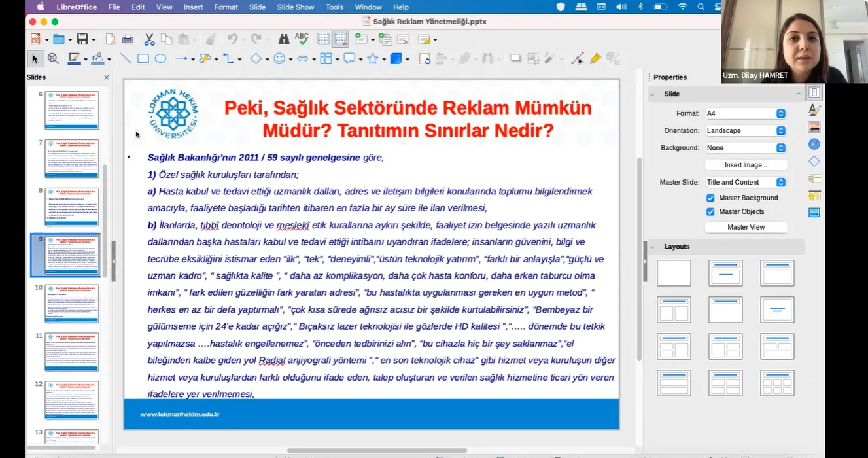The height and width of the screenshot is (458, 868).
Task: Click the Cut scissors icon
Action: point(149,39)
